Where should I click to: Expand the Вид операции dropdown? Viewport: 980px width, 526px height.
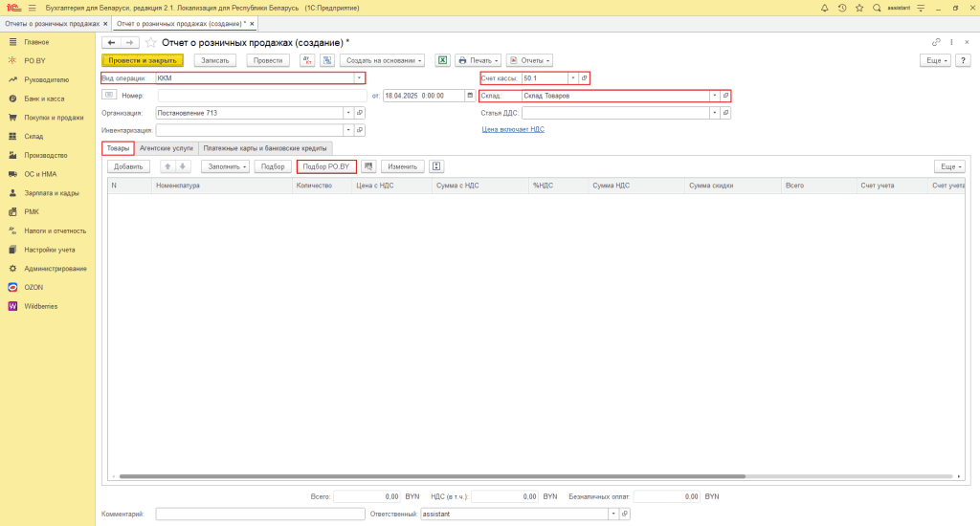tap(359, 78)
